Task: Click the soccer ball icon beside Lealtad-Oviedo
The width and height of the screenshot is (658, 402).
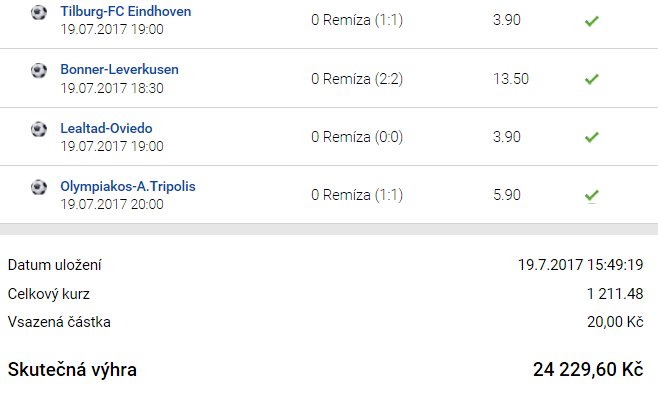Action: point(39,129)
